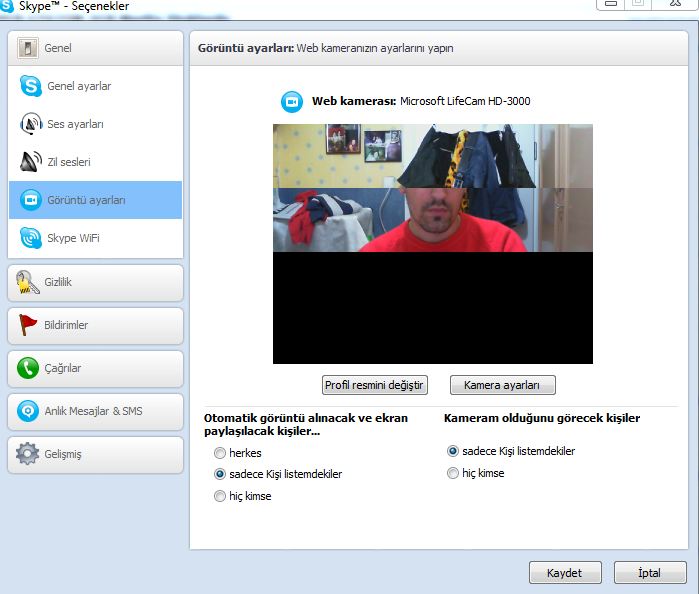Select herkes for automatic video
The height and width of the screenshot is (594, 699).
tap(220, 453)
